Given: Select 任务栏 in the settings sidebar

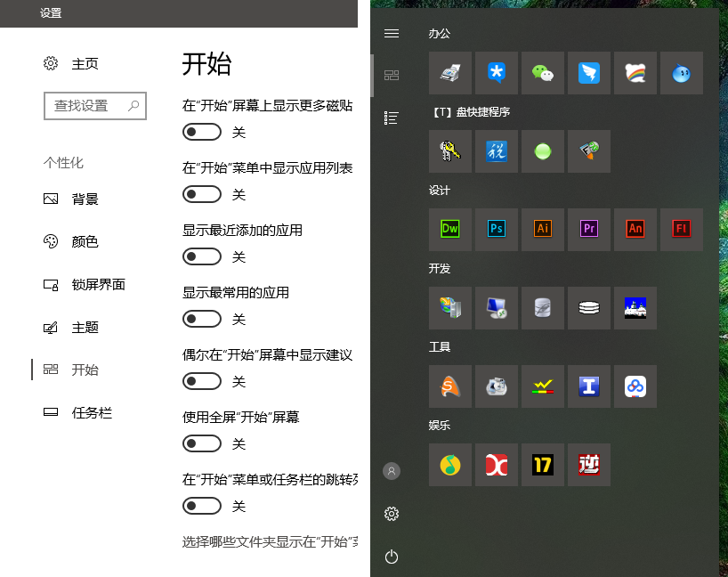Looking at the screenshot, I should [90, 412].
